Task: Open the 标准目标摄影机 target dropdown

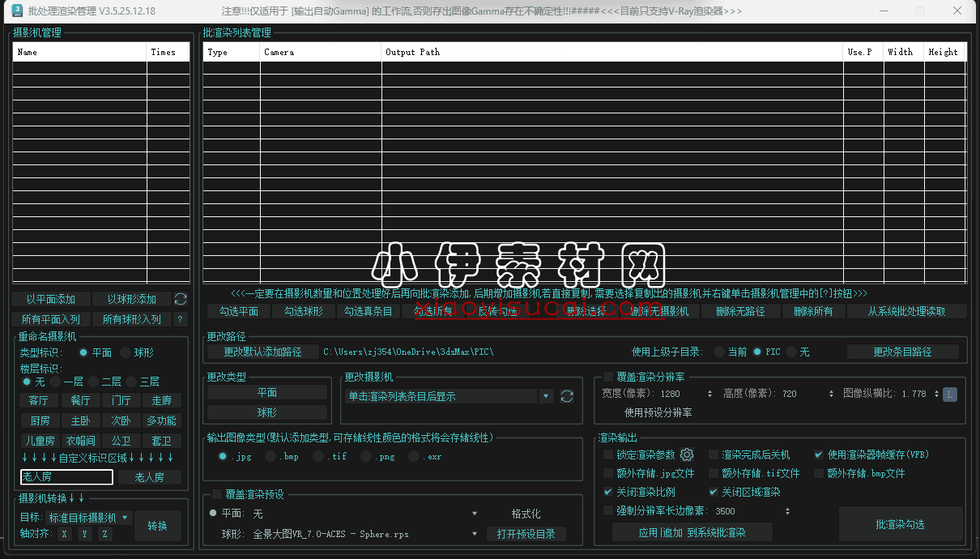Action: click(x=89, y=518)
